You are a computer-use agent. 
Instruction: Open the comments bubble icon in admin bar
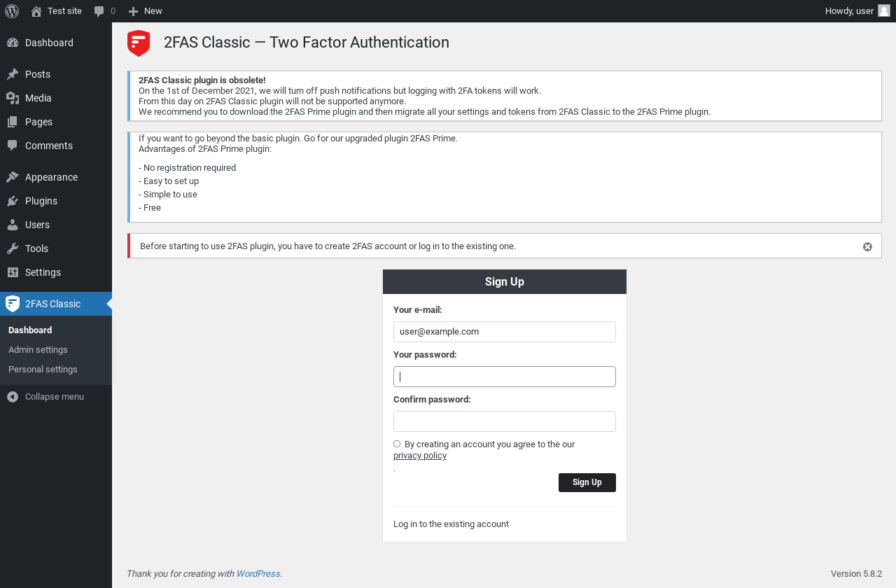point(99,11)
